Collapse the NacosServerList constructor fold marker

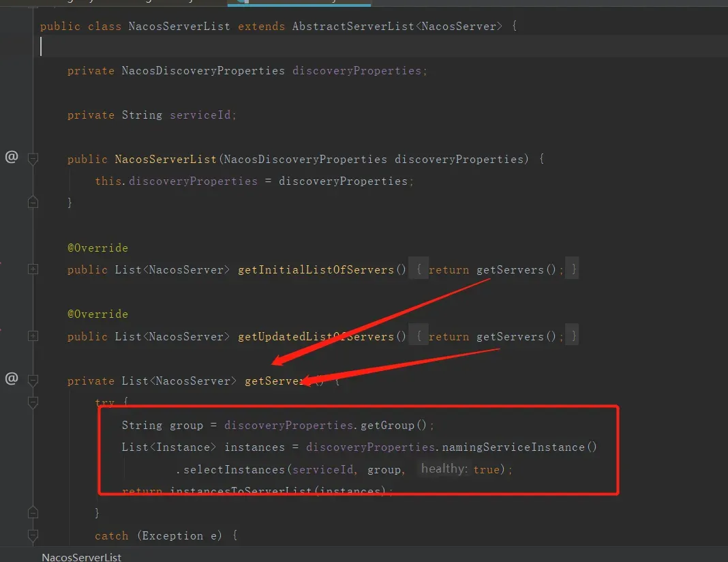33,159
